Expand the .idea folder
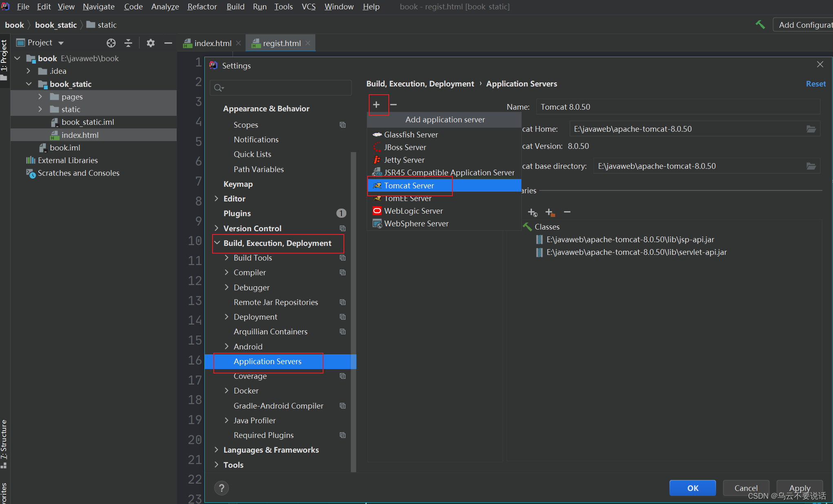 pos(28,71)
